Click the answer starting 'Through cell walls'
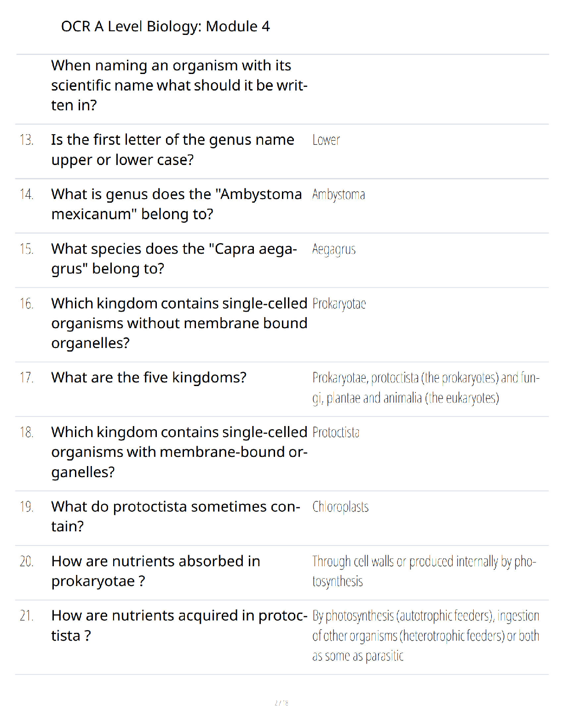Screen dimensions: 563x728 (x=424, y=571)
